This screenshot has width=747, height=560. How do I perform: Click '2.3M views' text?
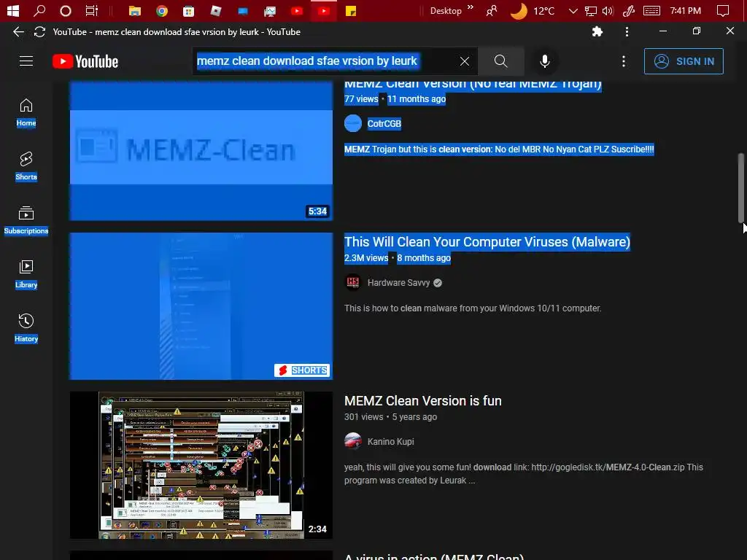point(366,258)
